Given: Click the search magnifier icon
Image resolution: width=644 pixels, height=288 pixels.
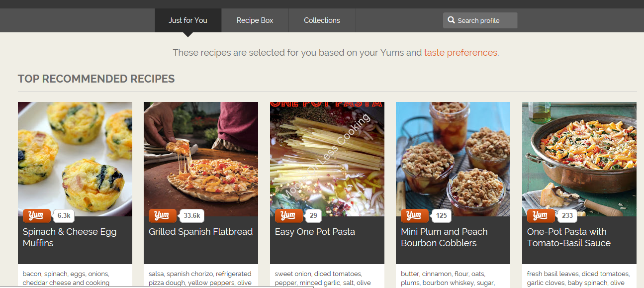Looking at the screenshot, I should [x=451, y=20].
